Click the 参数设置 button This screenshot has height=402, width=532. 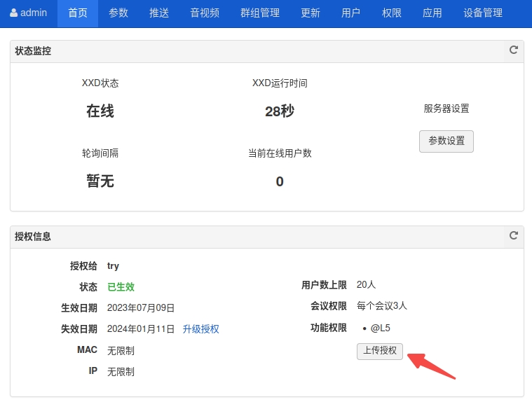(x=446, y=141)
